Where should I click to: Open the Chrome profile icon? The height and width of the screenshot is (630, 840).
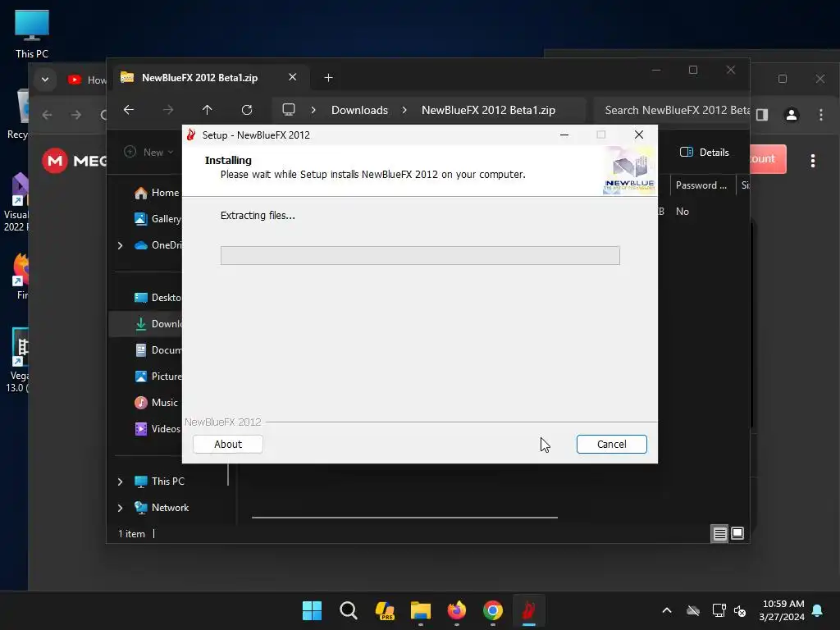pyautogui.click(x=792, y=114)
